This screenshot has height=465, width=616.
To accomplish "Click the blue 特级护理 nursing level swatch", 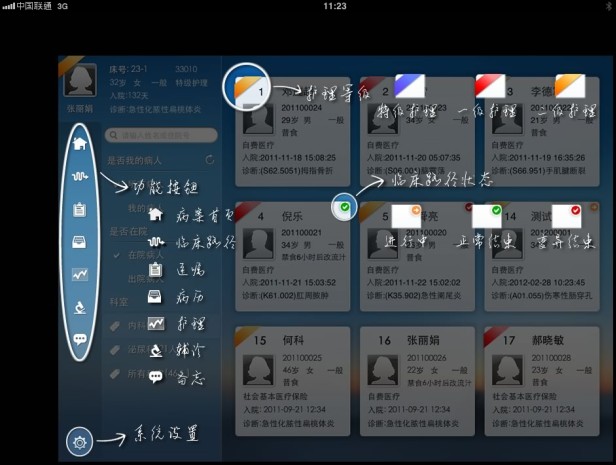I will 408,85.
